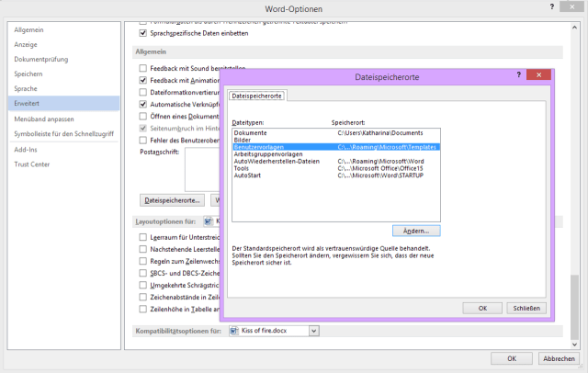Enable Feedback mit Sound checkbox
This screenshot has width=588, height=373.
(x=142, y=69)
